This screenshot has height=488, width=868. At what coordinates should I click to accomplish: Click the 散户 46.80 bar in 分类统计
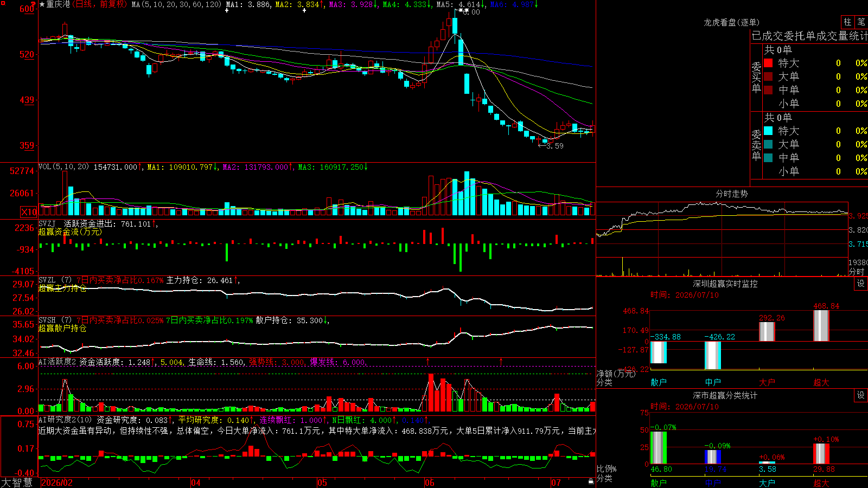point(659,448)
